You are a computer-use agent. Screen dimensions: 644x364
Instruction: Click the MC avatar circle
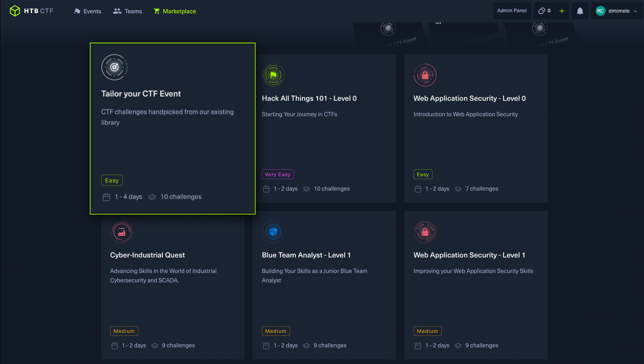(x=600, y=11)
